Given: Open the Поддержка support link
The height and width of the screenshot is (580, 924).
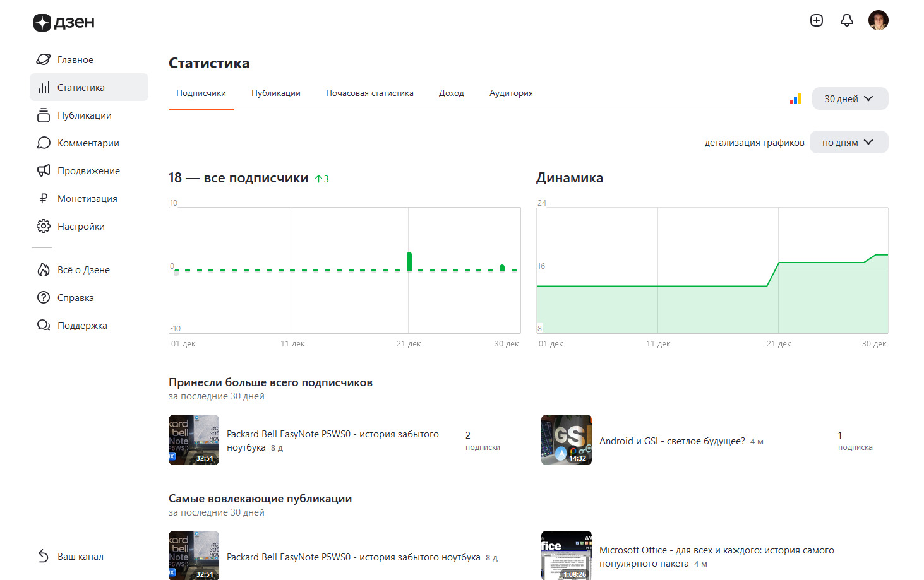Looking at the screenshot, I should pos(89,325).
